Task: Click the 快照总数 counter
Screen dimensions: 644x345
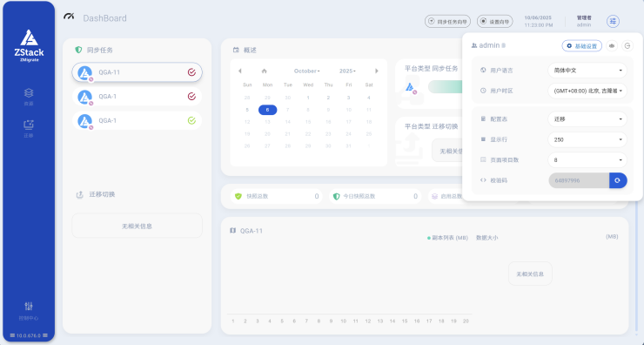Action: pyautogui.click(x=277, y=196)
